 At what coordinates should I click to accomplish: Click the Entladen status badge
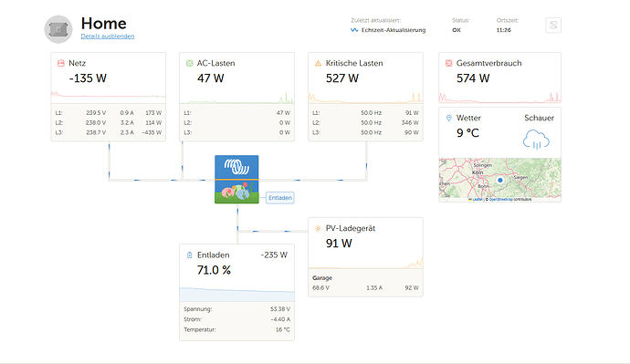tap(280, 198)
